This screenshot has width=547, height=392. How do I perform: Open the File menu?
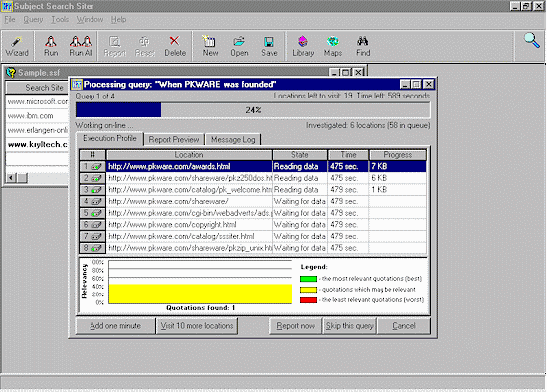tap(10, 20)
